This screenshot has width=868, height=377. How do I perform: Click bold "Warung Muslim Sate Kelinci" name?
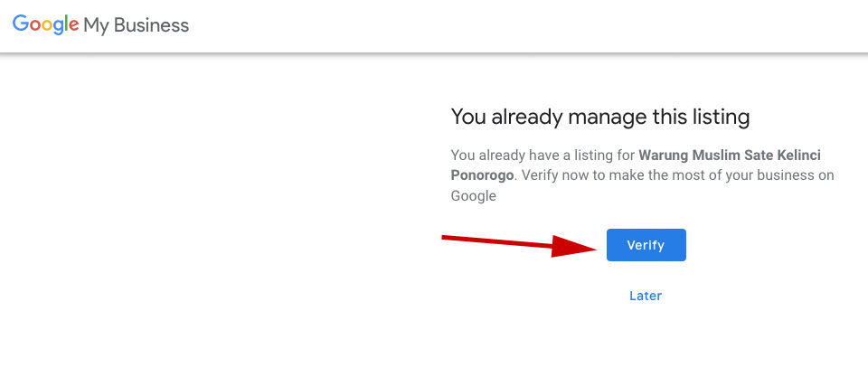pyautogui.click(x=730, y=155)
